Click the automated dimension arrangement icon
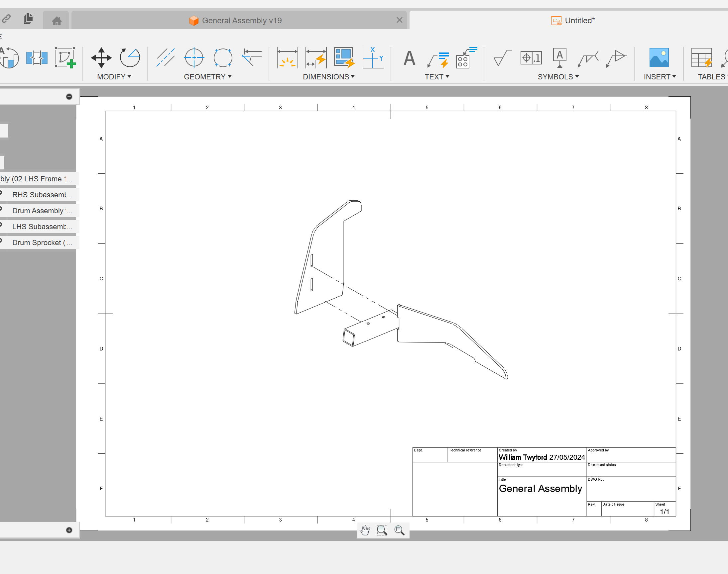The image size is (728, 574). click(344, 58)
